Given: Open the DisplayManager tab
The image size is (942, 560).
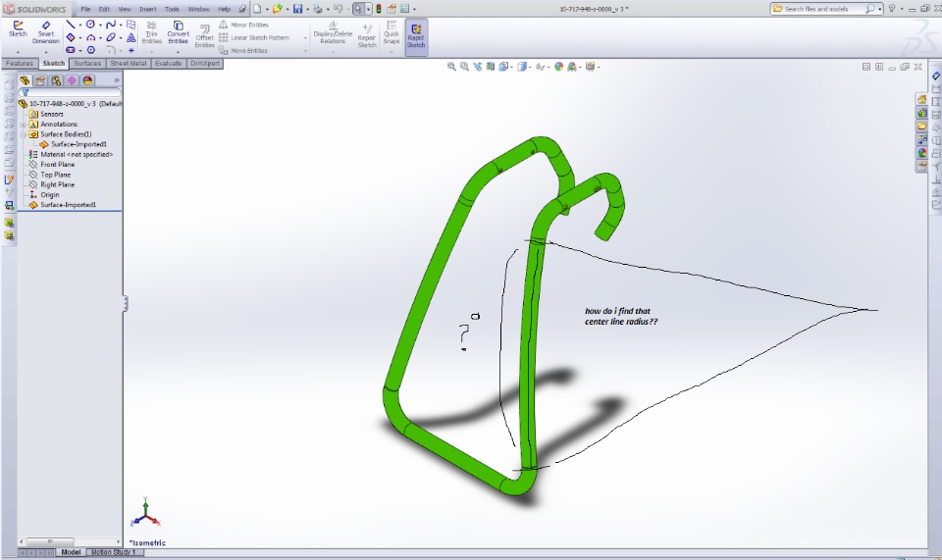Looking at the screenshot, I should click(x=87, y=79).
